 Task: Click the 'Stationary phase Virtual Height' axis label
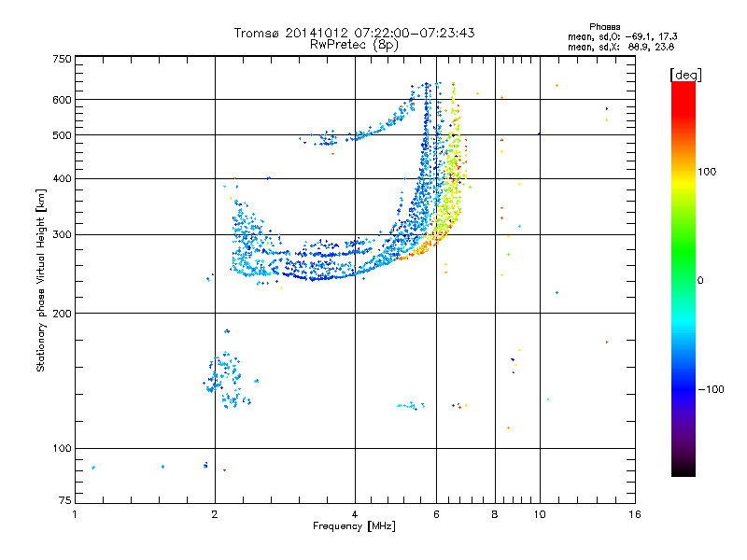40,280
